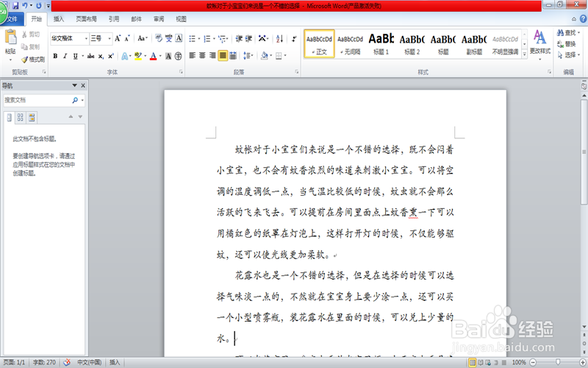Click the spelling check icon in status bar

point(67,362)
